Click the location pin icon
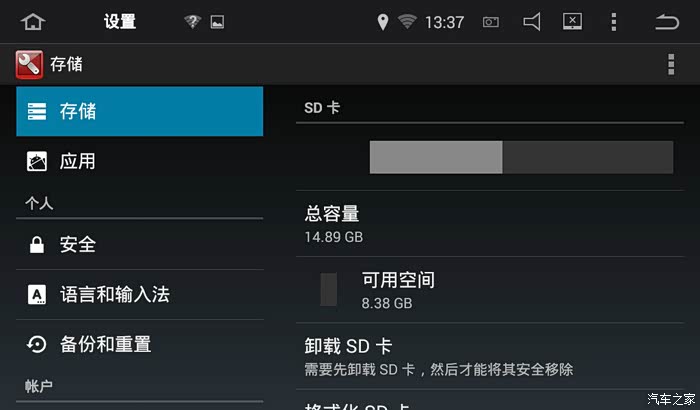This screenshot has height=410, width=700. pyautogui.click(x=383, y=22)
